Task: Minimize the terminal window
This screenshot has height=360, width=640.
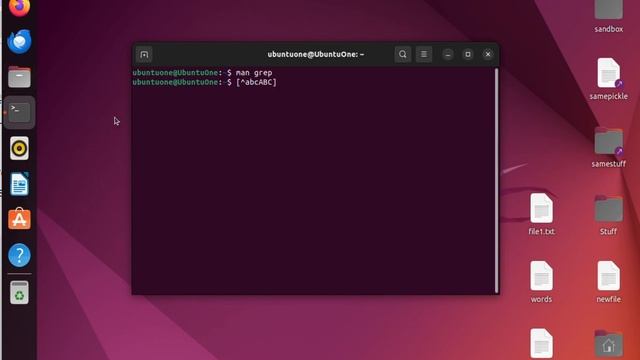Action: [448, 54]
